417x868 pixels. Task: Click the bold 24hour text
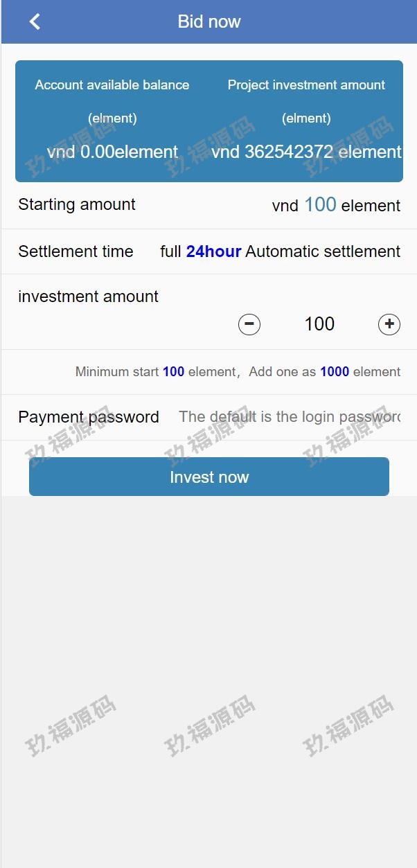tap(213, 251)
